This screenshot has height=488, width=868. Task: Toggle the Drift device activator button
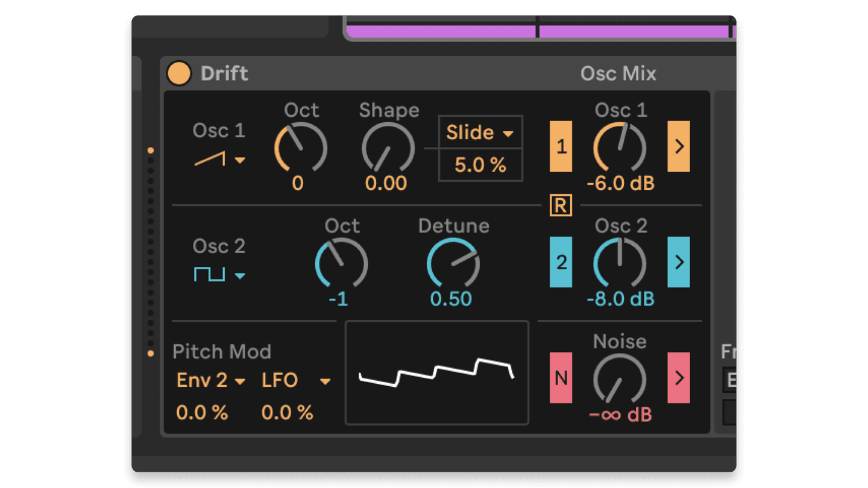point(178,74)
